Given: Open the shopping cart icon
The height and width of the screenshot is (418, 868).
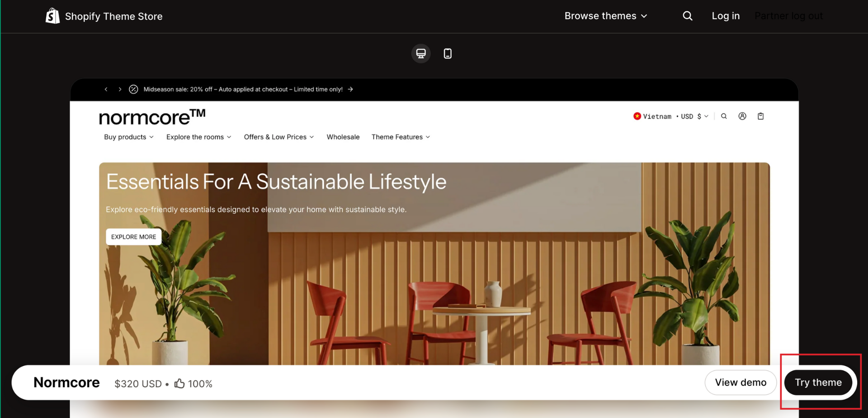Looking at the screenshot, I should 761,116.
